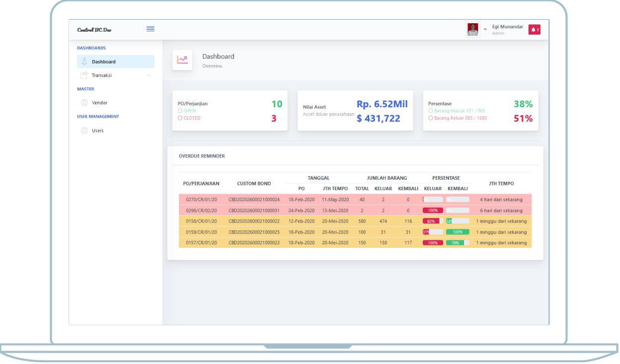This screenshot has width=620, height=364.
Task: Select the Dashboard menu item
Action: pos(103,62)
